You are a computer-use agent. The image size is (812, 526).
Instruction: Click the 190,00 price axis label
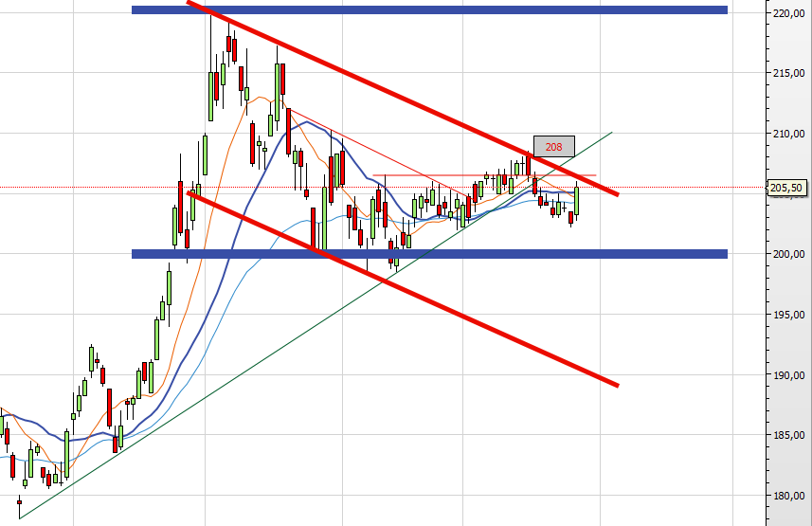click(x=788, y=375)
